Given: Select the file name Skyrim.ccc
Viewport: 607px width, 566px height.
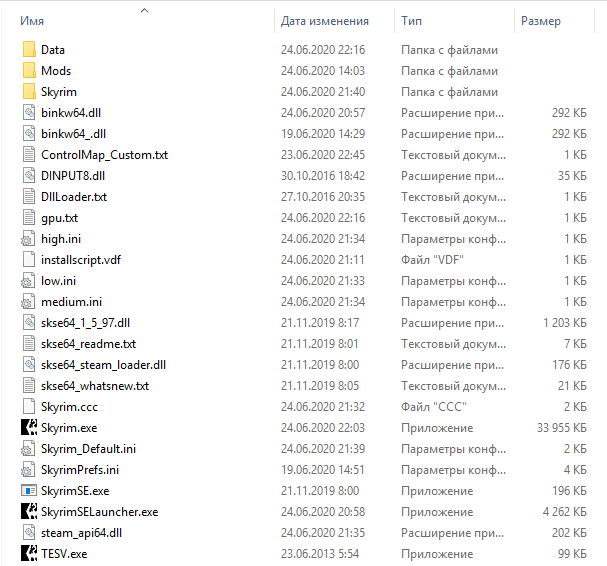Looking at the screenshot, I should [70, 407].
